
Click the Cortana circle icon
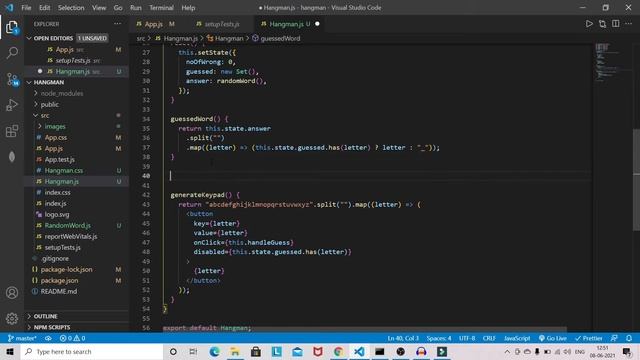(x=173, y=352)
